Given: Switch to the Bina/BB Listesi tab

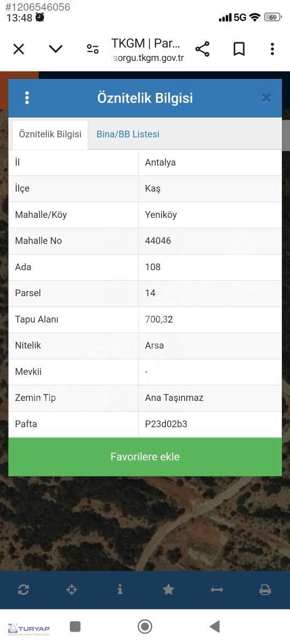Looking at the screenshot, I should tap(128, 134).
